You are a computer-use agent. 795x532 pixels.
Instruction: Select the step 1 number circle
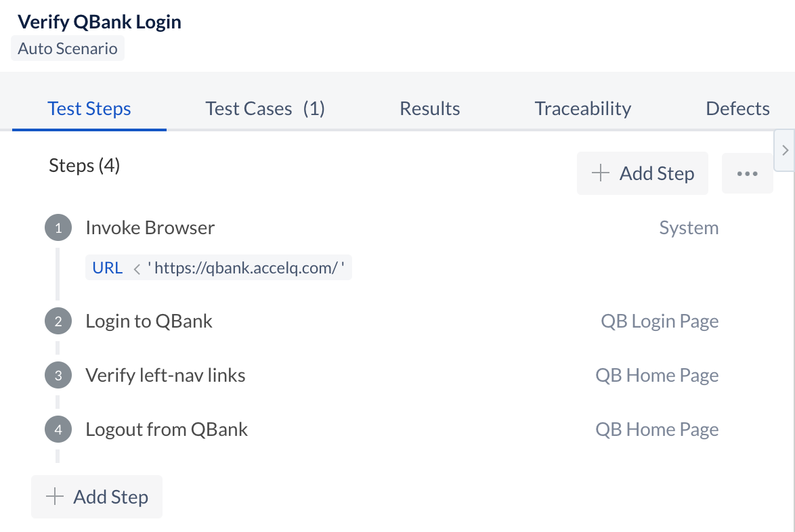58,227
